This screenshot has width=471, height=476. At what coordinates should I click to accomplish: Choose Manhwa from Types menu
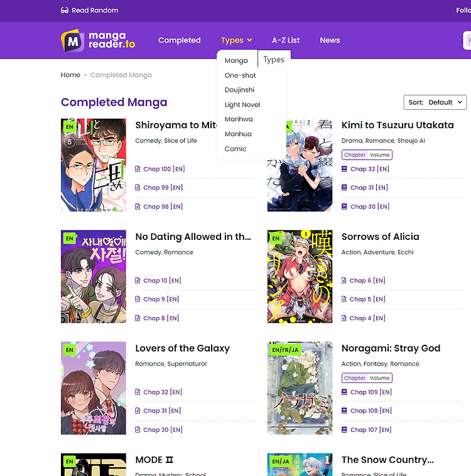pos(239,119)
